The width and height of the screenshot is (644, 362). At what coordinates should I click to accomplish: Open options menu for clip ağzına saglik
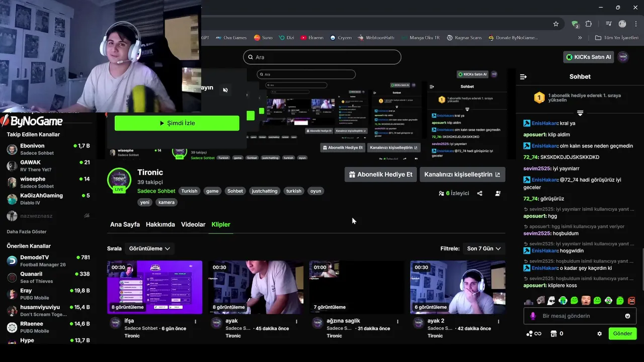(397, 321)
